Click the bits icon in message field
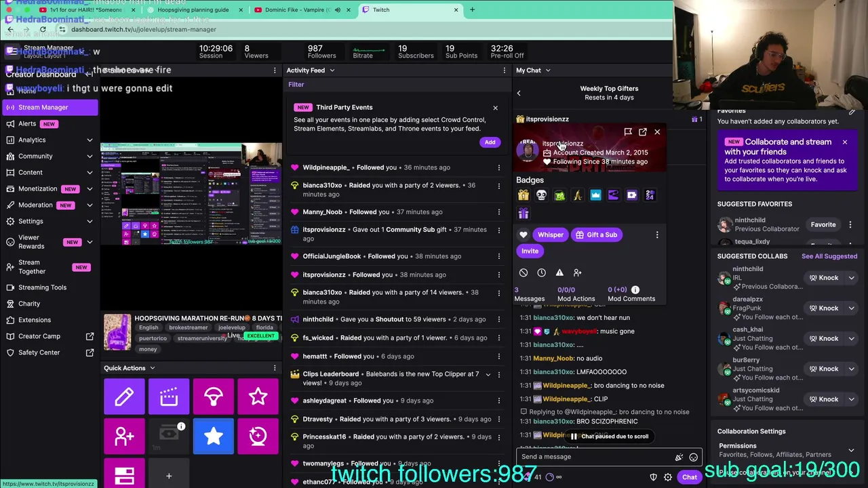The height and width of the screenshot is (488, 868). (679, 457)
